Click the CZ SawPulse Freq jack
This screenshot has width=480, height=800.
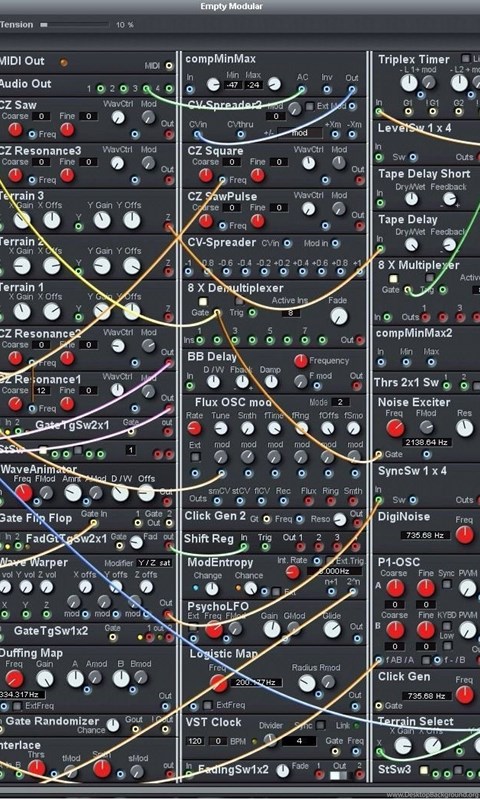point(222,225)
